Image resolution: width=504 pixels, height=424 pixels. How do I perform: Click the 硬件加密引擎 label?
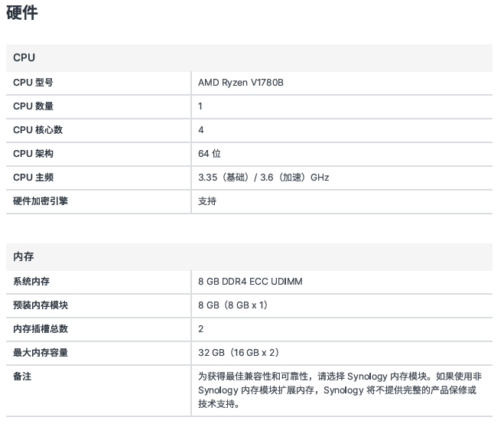(x=46, y=201)
